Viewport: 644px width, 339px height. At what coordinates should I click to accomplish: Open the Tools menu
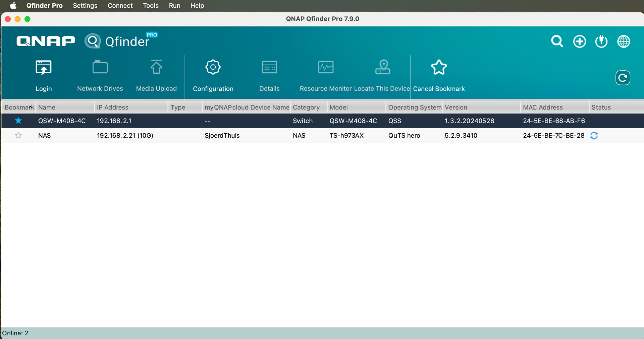coord(151,6)
